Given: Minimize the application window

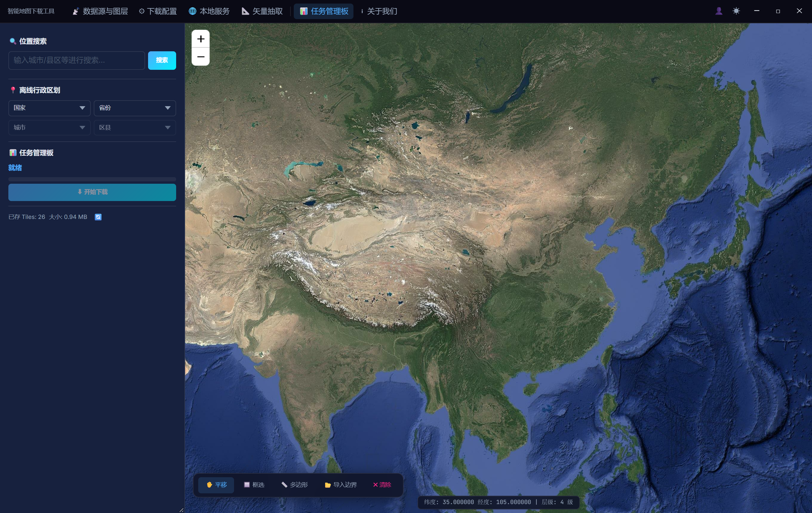Looking at the screenshot, I should pos(757,11).
